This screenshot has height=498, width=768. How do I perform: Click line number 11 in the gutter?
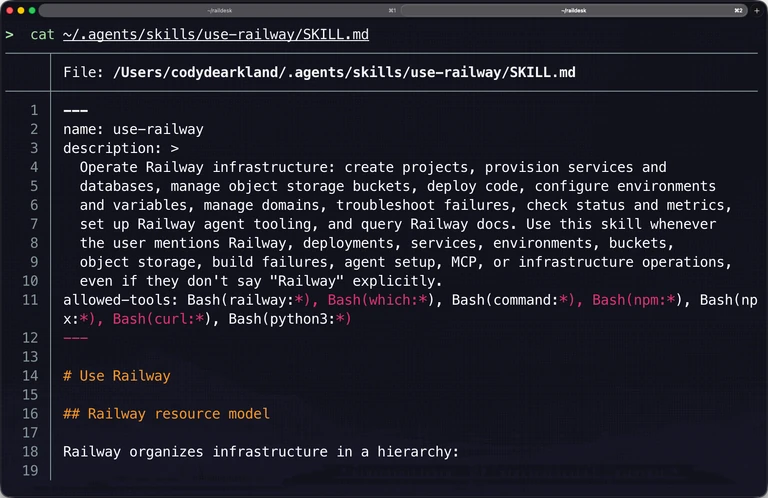30,300
